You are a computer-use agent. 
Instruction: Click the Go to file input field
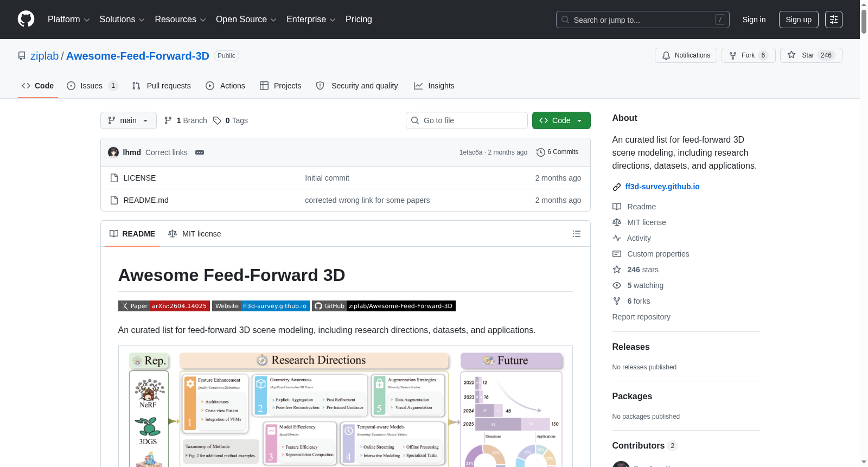[467, 120]
